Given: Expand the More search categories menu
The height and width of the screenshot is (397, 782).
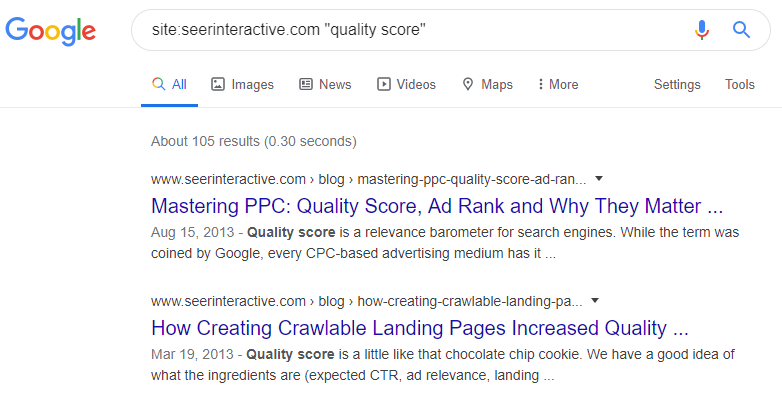Looking at the screenshot, I should point(558,84).
